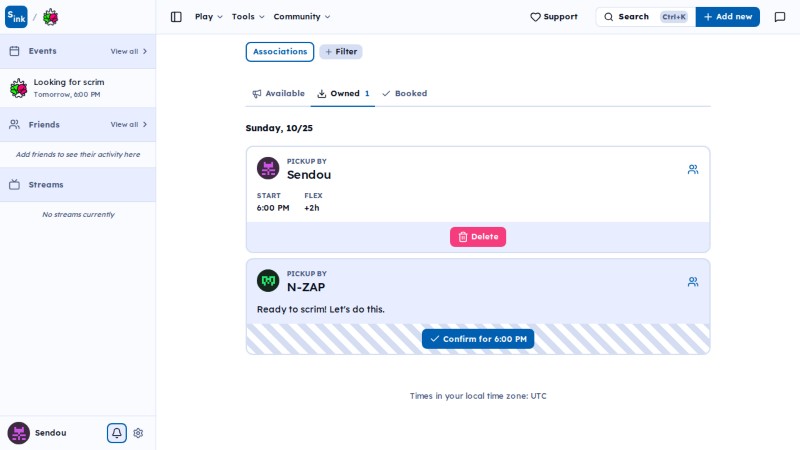The width and height of the screenshot is (800, 450).
Task: Select the Owned tab
Action: click(343, 93)
